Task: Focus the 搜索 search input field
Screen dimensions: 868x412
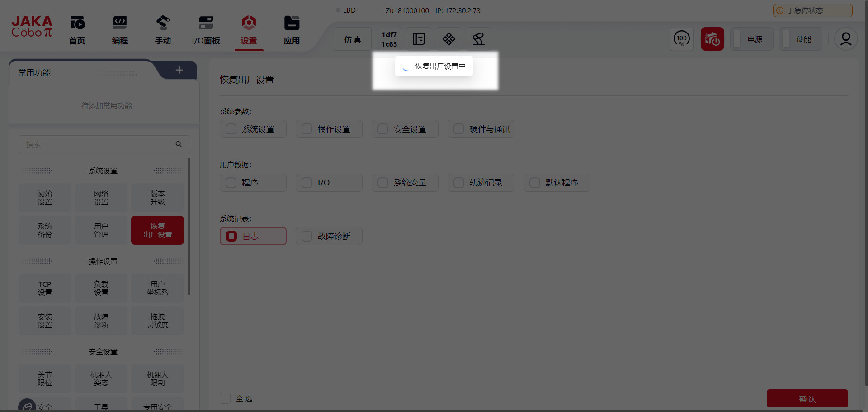Action: [x=97, y=144]
